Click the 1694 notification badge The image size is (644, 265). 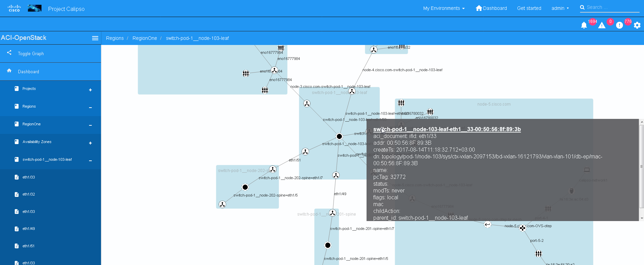[593, 21]
